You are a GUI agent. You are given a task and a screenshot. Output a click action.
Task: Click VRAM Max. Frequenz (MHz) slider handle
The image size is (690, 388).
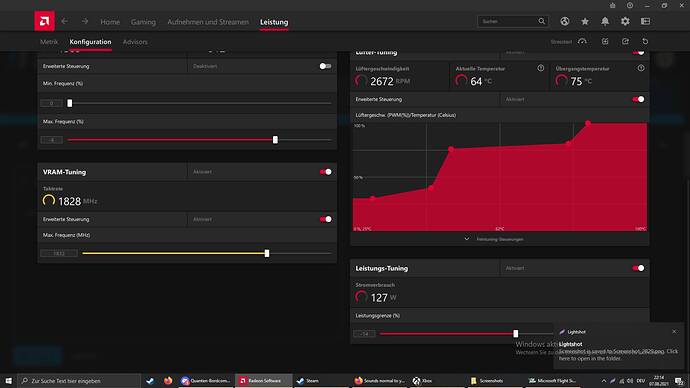point(267,253)
